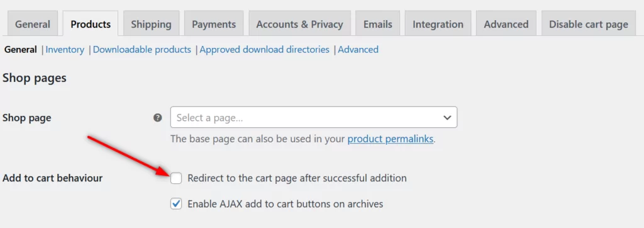Open the Payments tab
The height and width of the screenshot is (228, 644).
click(214, 24)
